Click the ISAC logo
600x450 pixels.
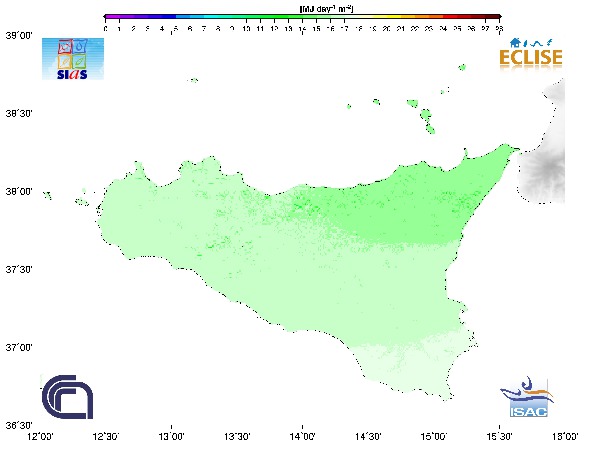pos(527,397)
